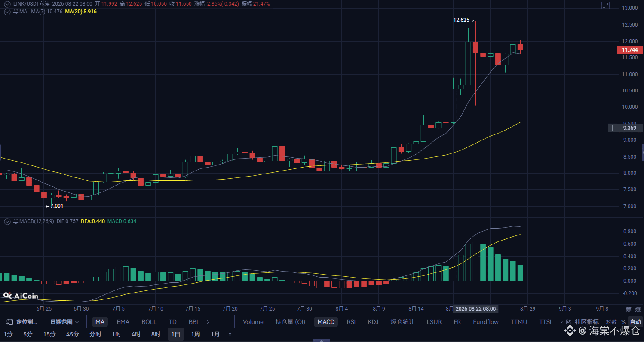Click the MACD alert bell icon

click(x=15, y=221)
